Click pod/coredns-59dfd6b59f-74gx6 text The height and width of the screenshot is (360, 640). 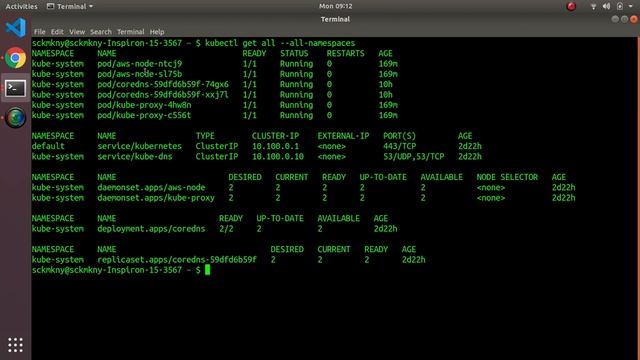coord(163,84)
